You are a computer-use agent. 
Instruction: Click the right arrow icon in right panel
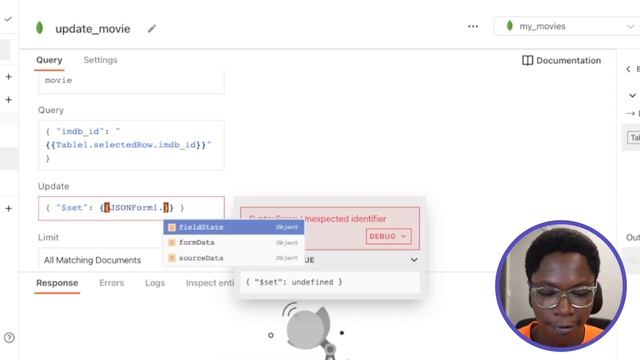[630, 113]
